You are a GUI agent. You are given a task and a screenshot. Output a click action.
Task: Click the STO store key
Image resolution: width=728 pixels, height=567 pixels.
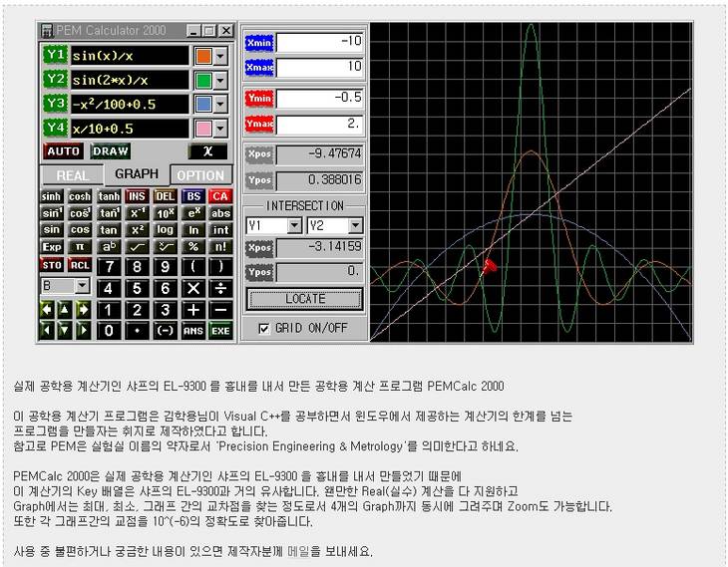click(52, 265)
